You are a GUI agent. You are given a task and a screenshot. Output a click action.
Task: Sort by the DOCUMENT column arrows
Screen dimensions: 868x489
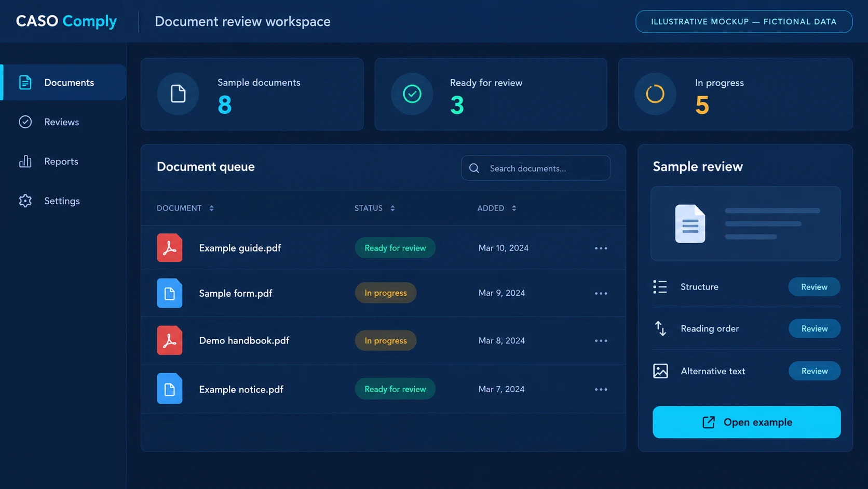(x=211, y=208)
